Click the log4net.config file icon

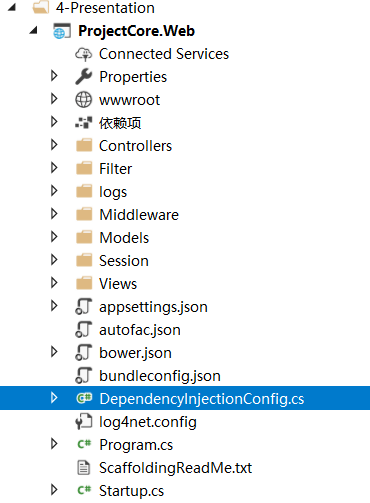(x=83, y=422)
